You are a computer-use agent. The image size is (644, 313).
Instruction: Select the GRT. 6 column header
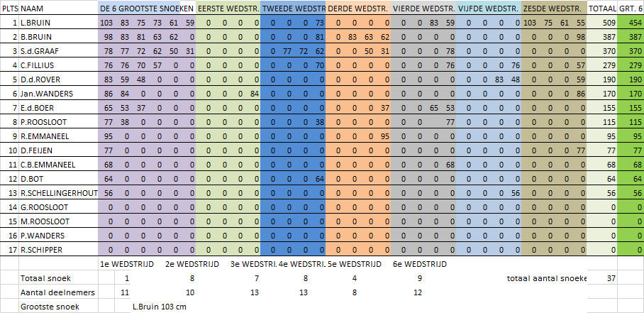(x=631, y=9)
